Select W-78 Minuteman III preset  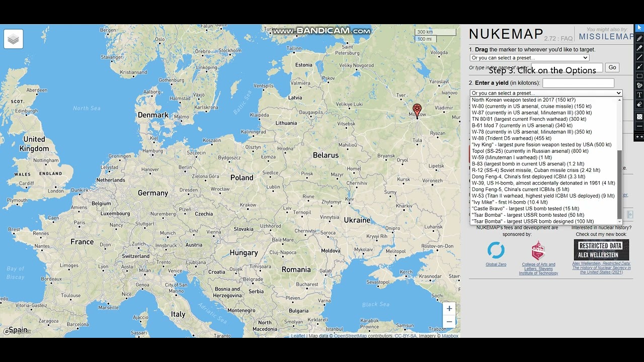click(544, 132)
